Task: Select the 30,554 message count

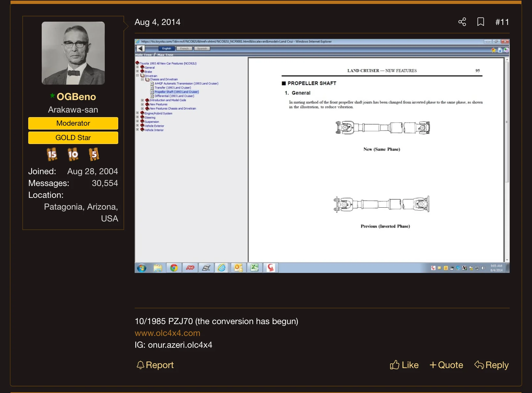Action: pos(105,183)
